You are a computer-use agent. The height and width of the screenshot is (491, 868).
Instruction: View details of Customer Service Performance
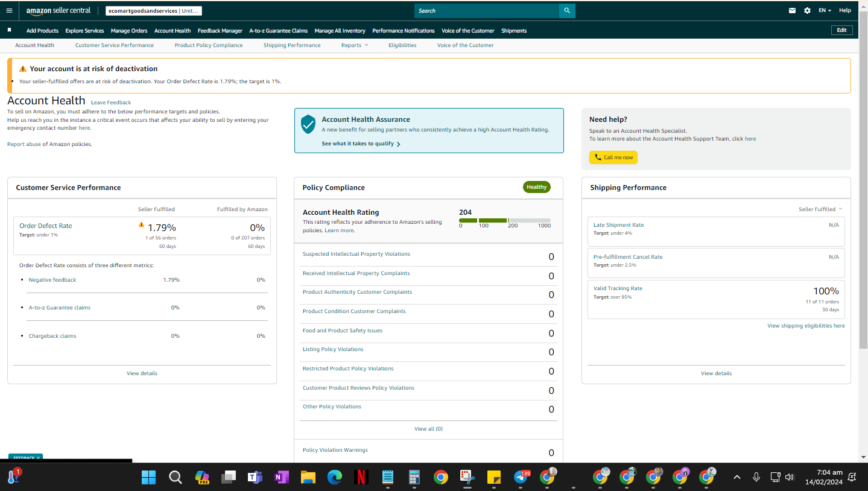[142, 373]
